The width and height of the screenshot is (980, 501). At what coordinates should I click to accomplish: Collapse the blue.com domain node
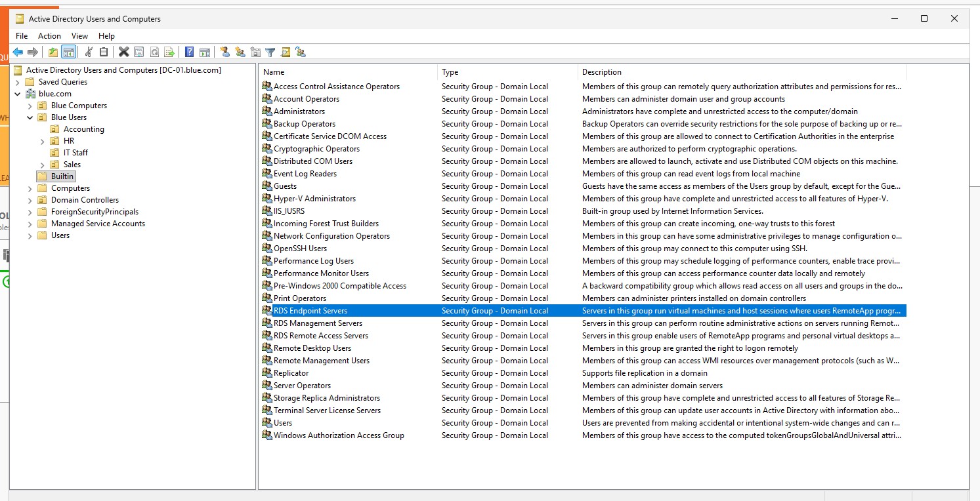point(18,94)
